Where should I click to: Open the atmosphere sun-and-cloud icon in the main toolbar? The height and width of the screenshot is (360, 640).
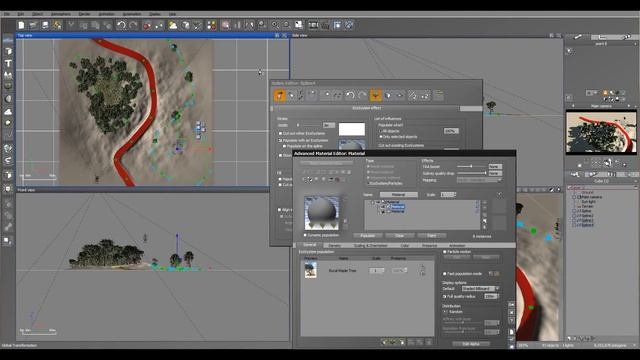pyautogui.click(x=173, y=25)
